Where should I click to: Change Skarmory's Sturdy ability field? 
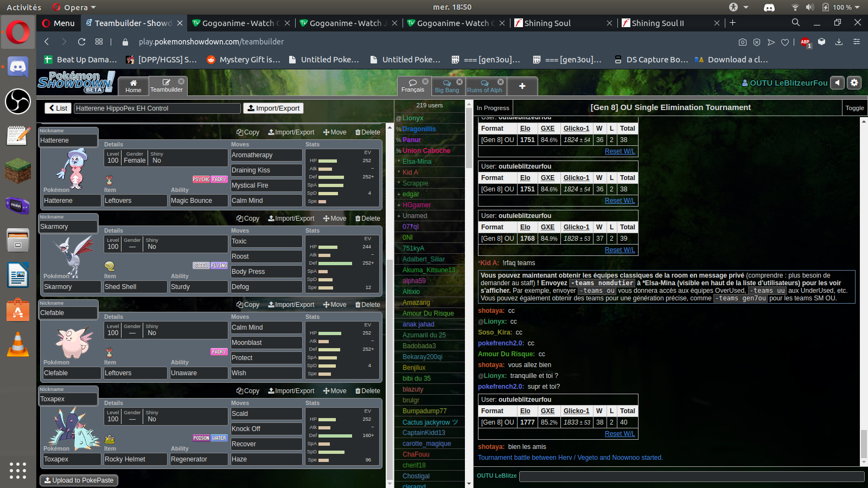(199, 287)
